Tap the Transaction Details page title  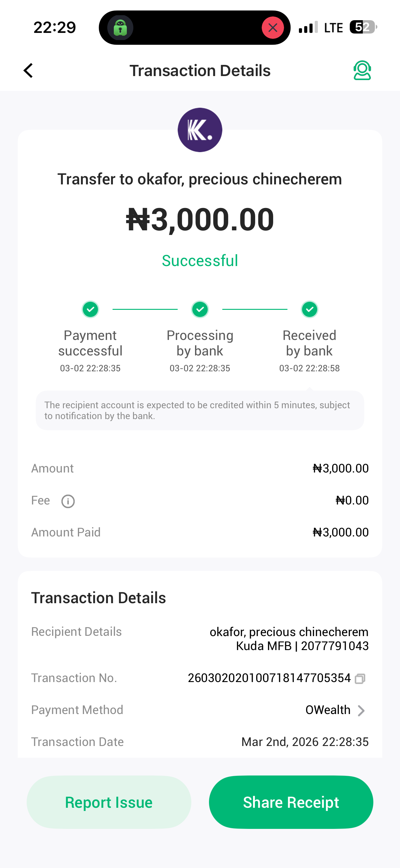pyautogui.click(x=200, y=71)
